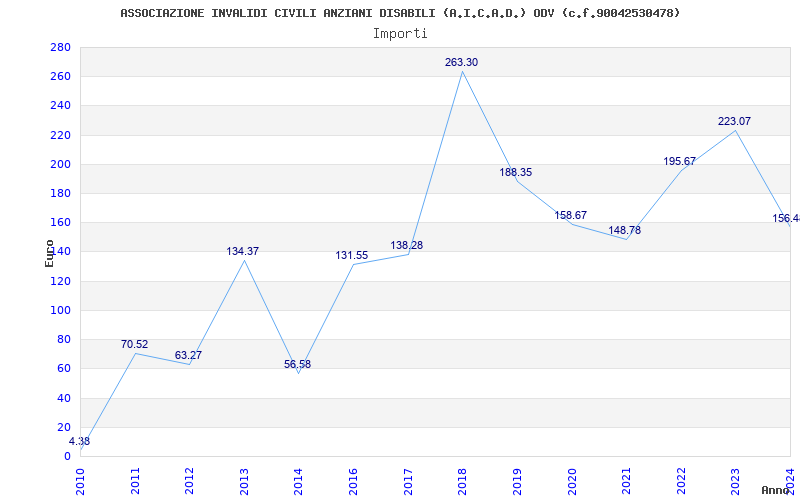Select the chart title with A.I.C.A.D. text
This screenshot has width=800, height=500.
point(401,13)
